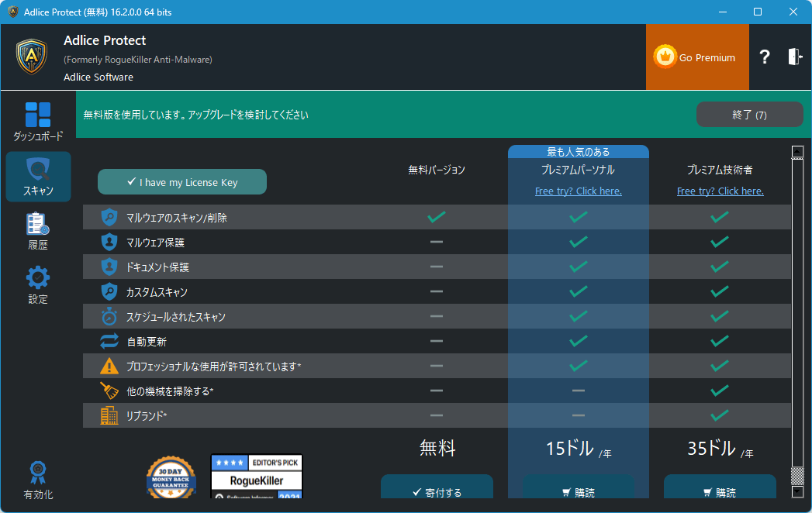Click the 自動更新 feature label
This screenshot has height=513, width=812.
[x=147, y=342]
